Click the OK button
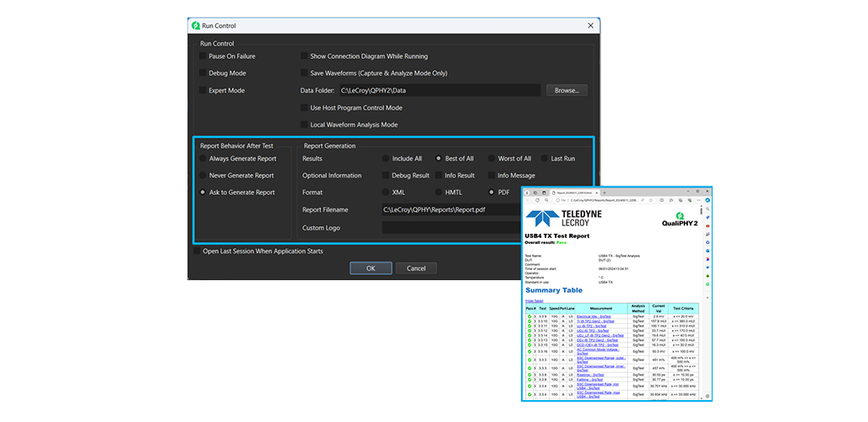The width and height of the screenshot is (868, 422). point(371,268)
